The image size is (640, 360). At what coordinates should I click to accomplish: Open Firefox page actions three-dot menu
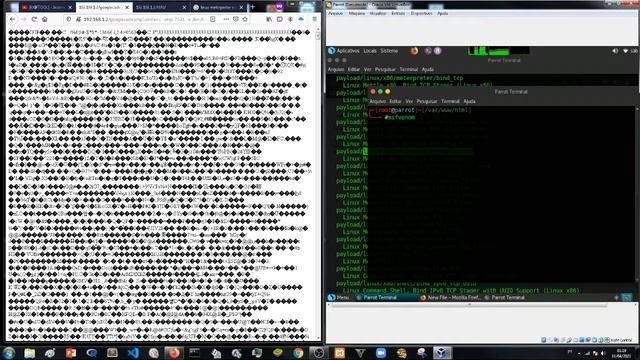click(x=226, y=19)
